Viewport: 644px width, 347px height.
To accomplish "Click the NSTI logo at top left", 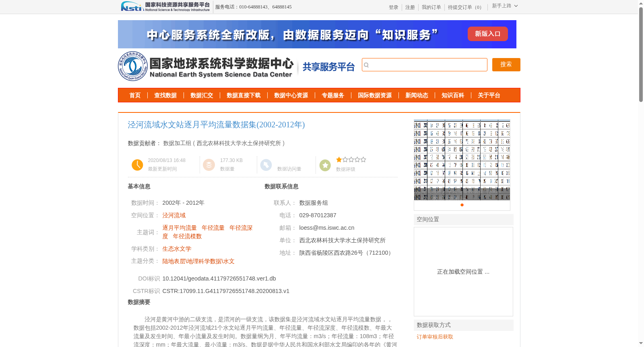I will click(165, 6).
